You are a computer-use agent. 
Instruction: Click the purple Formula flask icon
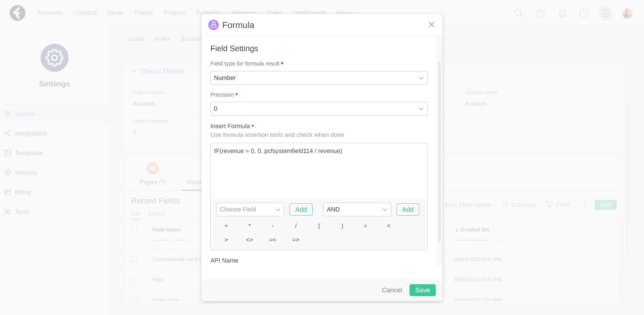click(x=213, y=25)
